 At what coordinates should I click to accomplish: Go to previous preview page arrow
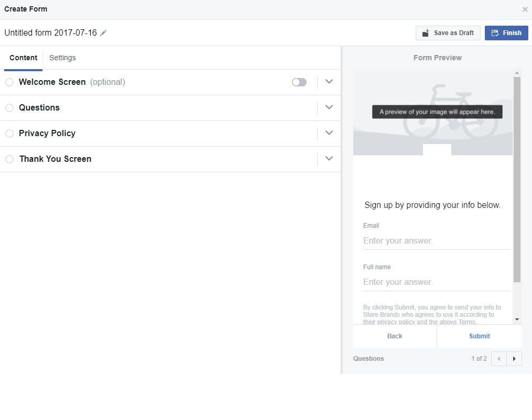tap(498, 359)
